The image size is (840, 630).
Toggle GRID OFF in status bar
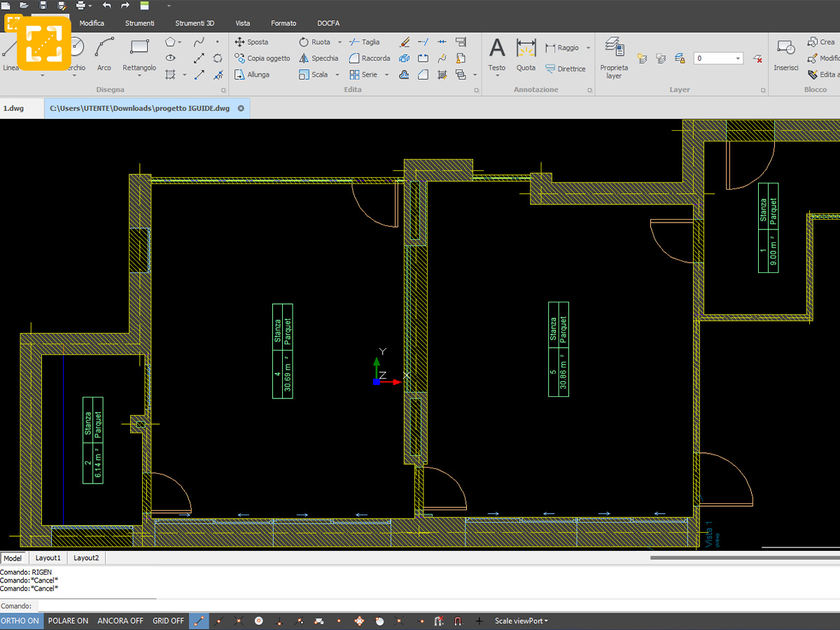168,621
